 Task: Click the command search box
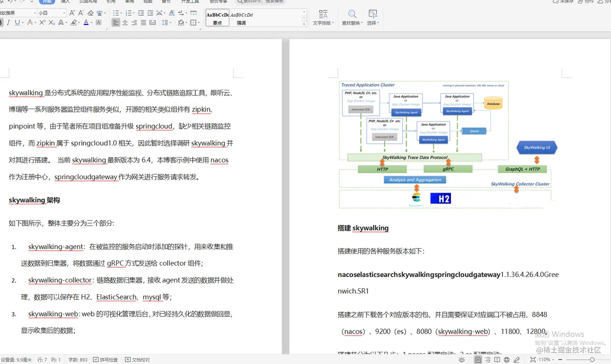point(261,2)
